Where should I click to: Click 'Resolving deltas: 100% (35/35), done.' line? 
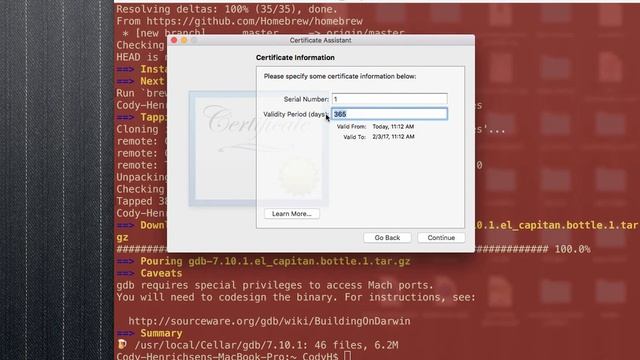(x=227, y=9)
